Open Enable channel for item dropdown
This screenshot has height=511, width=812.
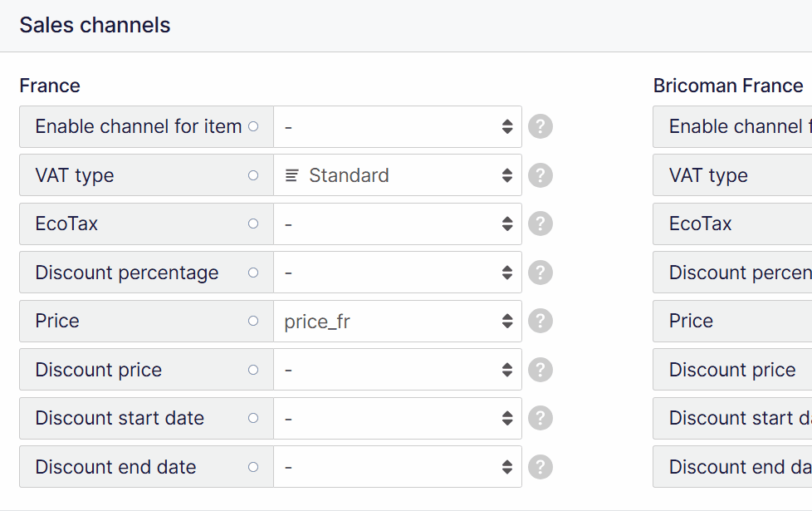tap(398, 126)
